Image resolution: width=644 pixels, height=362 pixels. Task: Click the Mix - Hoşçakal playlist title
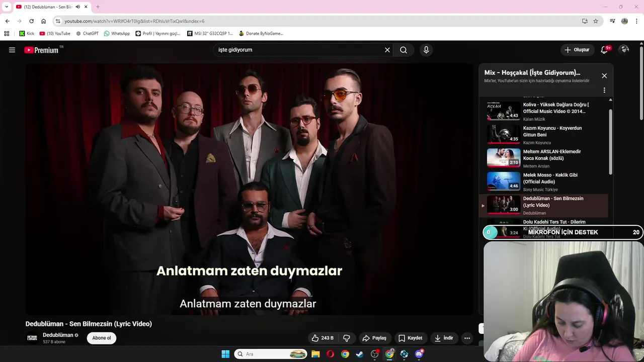click(532, 73)
